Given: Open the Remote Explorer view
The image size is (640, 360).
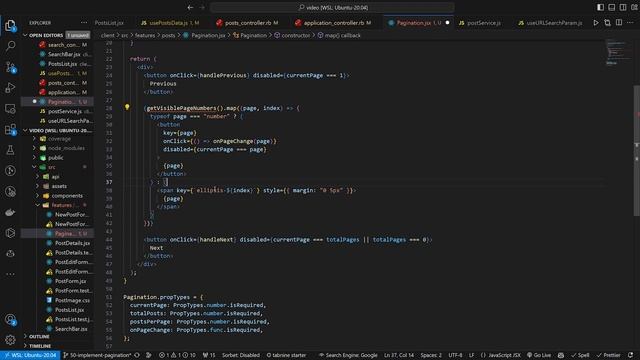Looking at the screenshot, I should [x=10, y=109].
